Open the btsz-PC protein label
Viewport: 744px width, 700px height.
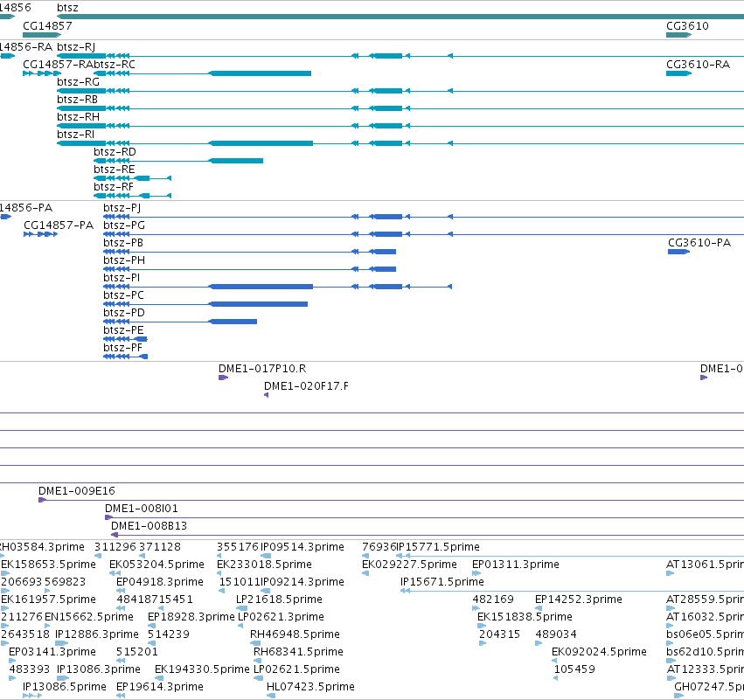pos(124,295)
